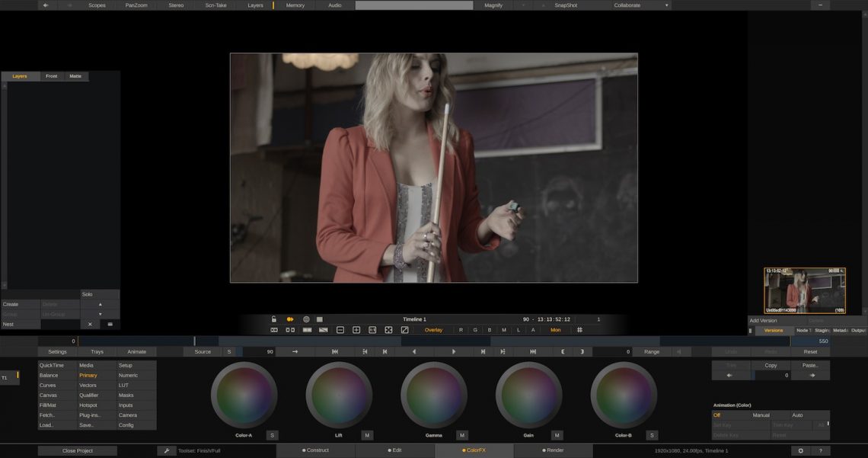Show the viewer grid using the # icon
The image size is (868, 458).
pos(579,329)
